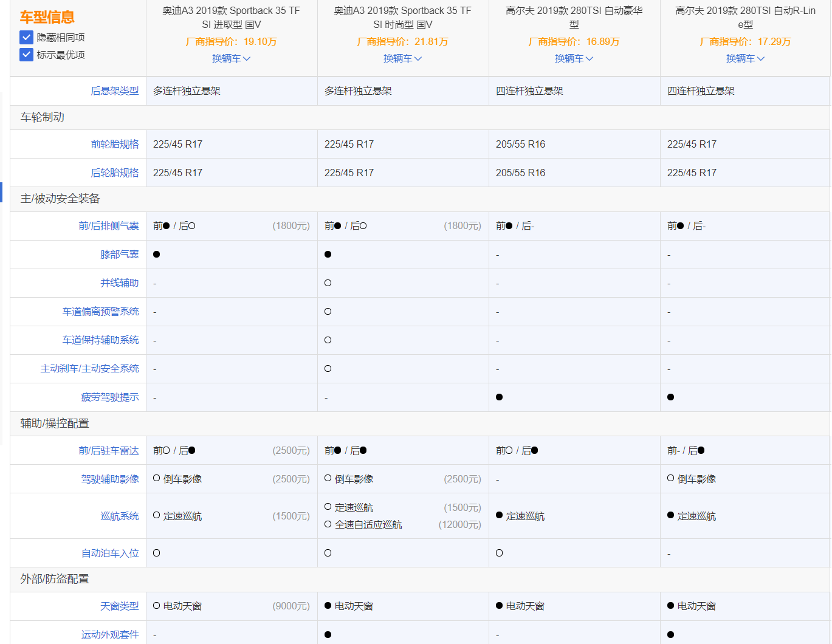This screenshot has height=644, width=832.
Task: Open 换辆车 dropdown for 高尔夫 R-Line型
Action: (x=745, y=58)
